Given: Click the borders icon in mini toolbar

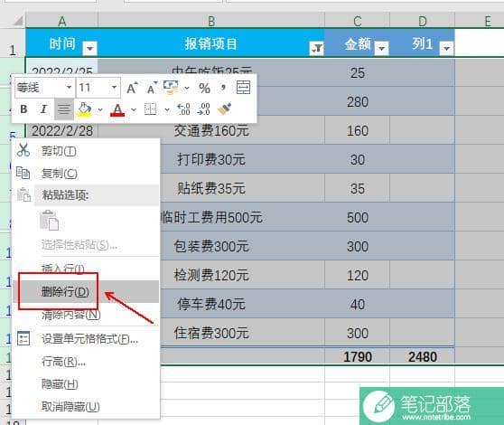Looking at the screenshot, I should (150, 109).
